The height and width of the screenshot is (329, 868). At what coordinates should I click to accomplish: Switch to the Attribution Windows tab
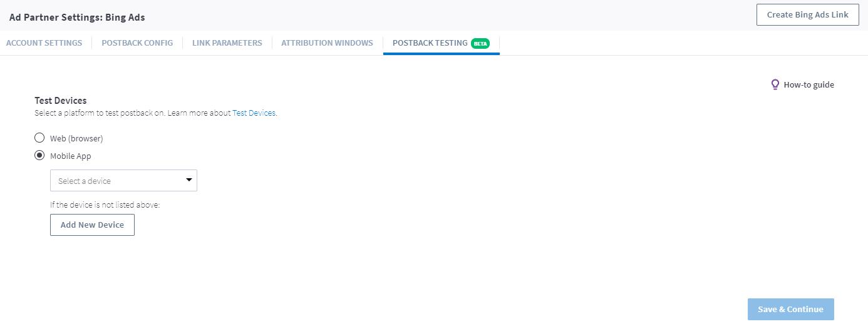pos(327,43)
